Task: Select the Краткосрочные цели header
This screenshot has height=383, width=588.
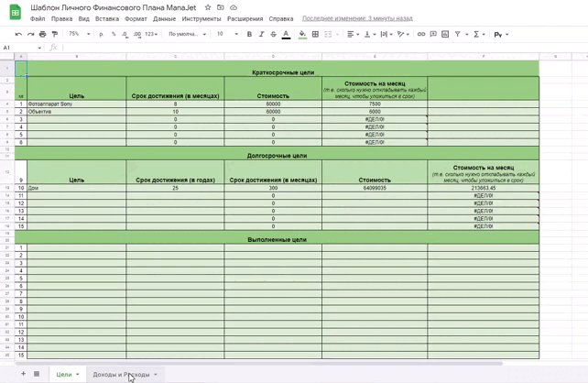Action: coord(283,72)
